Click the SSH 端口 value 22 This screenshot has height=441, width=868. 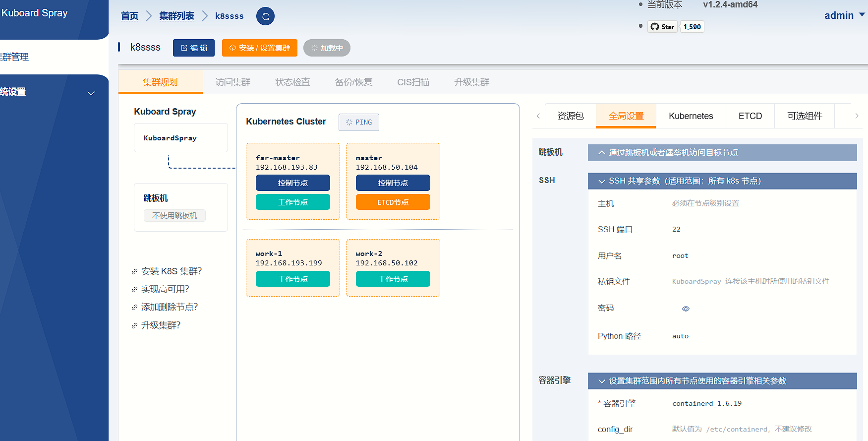[x=676, y=229]
